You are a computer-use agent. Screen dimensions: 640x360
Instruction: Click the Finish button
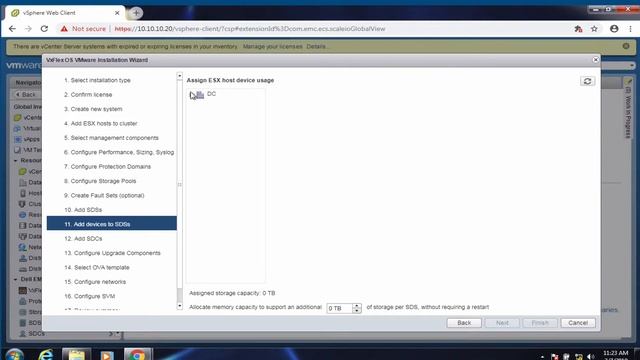540,323
